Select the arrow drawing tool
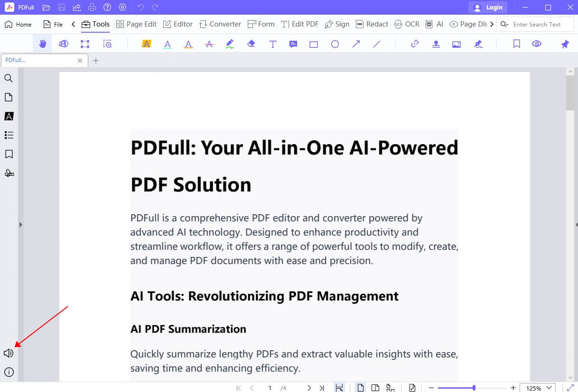This screenshot has width=578, height=392. 356,44
